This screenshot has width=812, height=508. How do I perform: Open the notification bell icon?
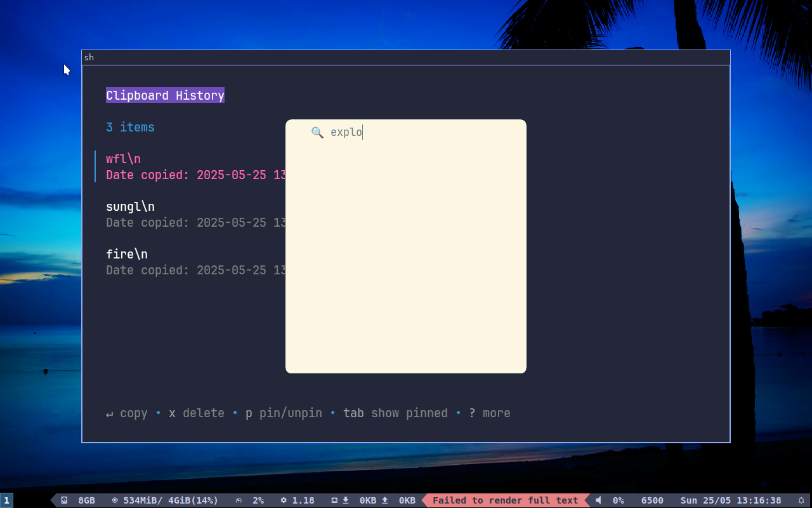click(801, 500)
